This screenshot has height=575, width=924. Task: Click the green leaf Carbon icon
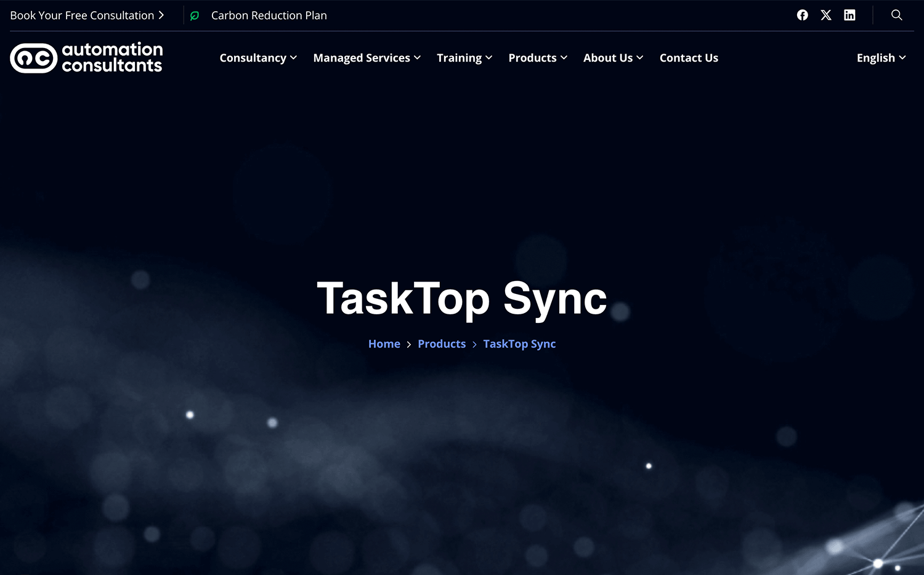[x=195, y=16]
